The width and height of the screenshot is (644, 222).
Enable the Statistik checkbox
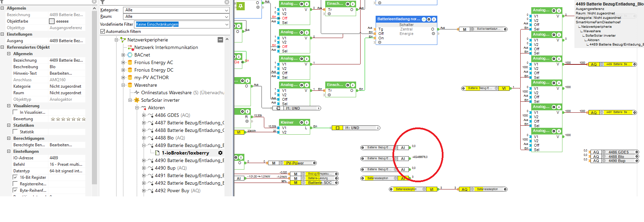click(15, 132)
